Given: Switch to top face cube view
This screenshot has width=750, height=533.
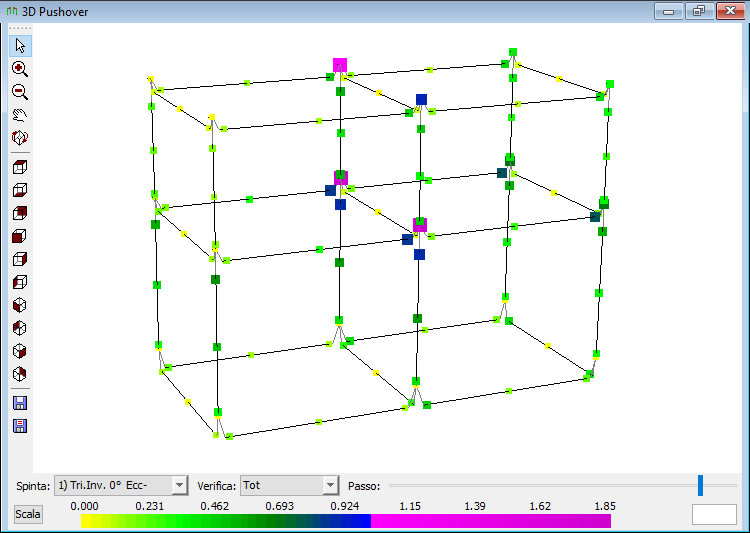Looking at the screenshot, I should click(20, 167).
